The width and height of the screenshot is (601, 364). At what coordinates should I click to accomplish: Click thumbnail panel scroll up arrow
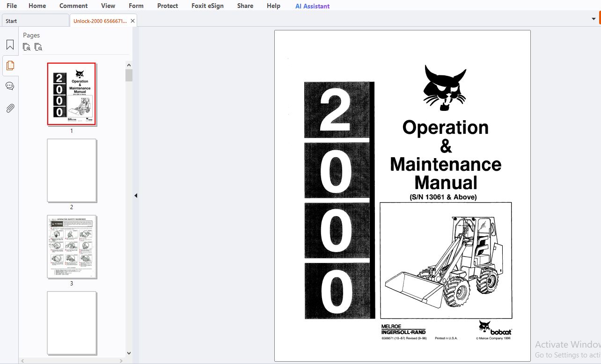tap(129, 65)
